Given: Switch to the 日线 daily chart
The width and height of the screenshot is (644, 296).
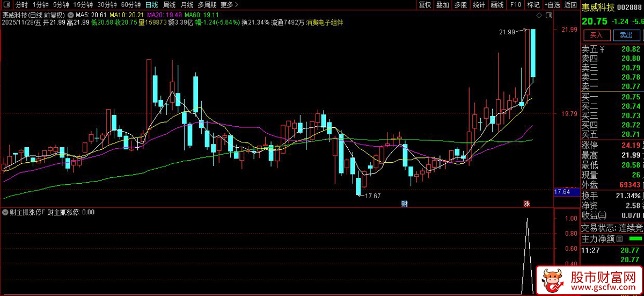Looking at the screenshot, I should click(x=152, y=5).
